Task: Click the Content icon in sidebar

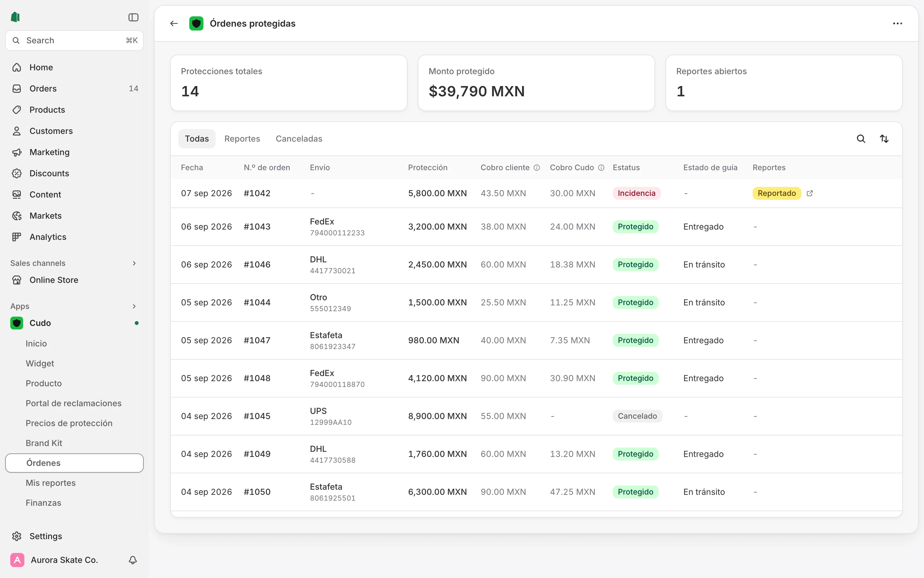Action: tap(16, 195)
